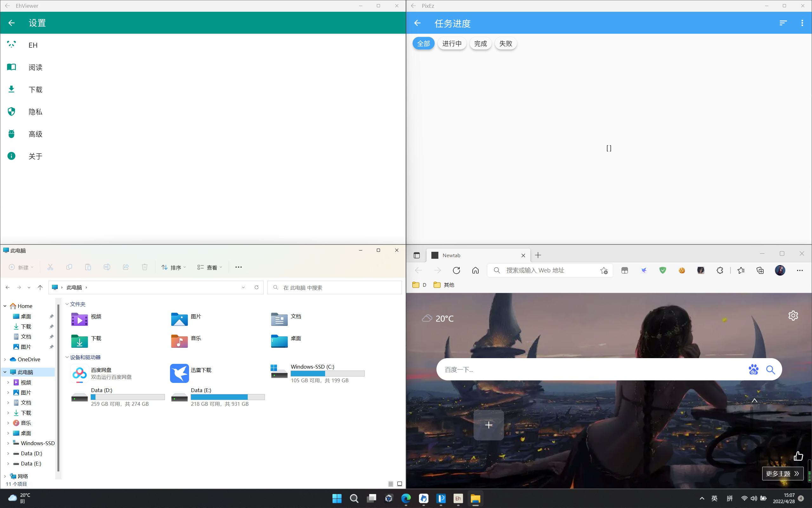Select Data (E:) in the navigation tree
This screenshot has width=812, height=508.
pyautogui.click(x=31, y=464)
